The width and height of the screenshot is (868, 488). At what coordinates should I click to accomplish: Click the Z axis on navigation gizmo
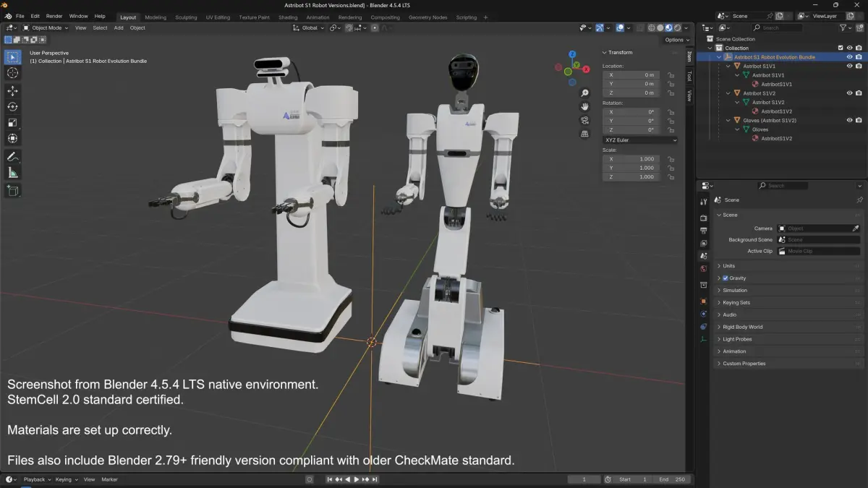[572, 54]
